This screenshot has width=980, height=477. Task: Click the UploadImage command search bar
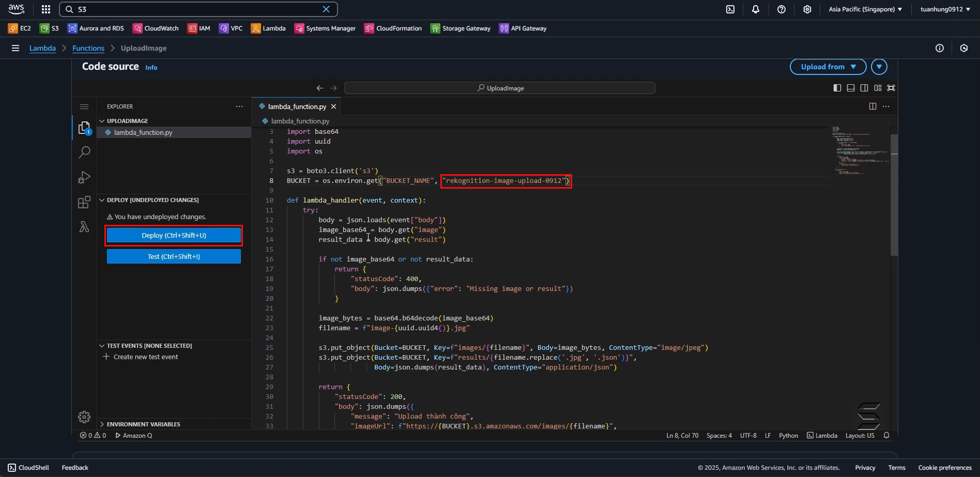[500, 88]
